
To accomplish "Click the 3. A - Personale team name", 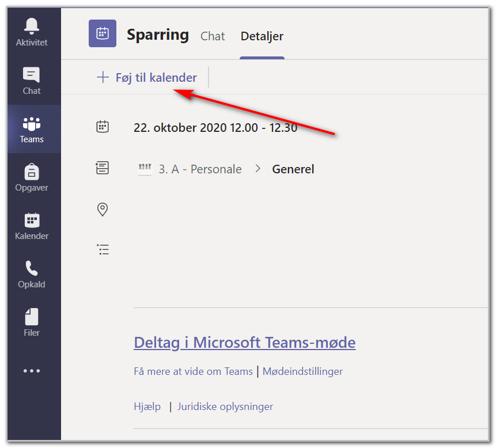I will coord(200,169).
